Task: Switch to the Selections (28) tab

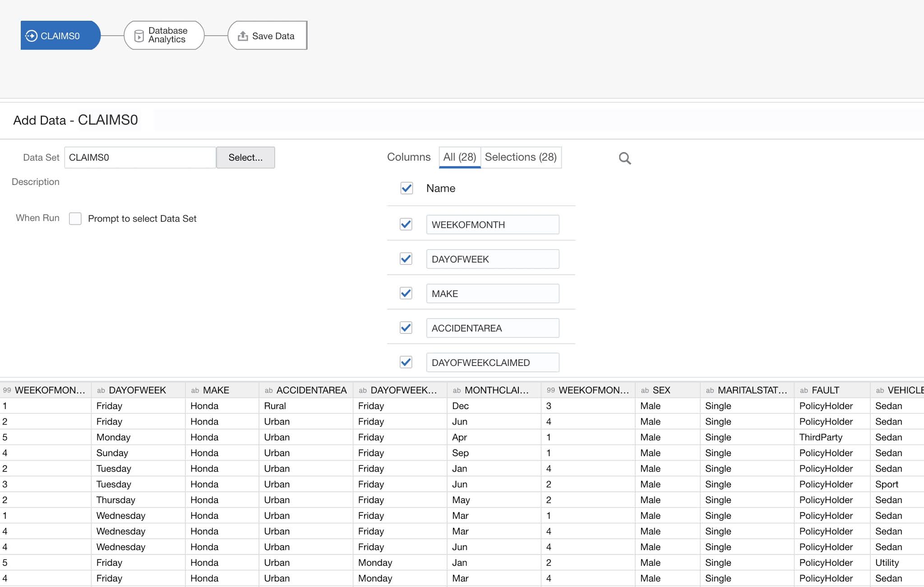Action: pos(521,157)
